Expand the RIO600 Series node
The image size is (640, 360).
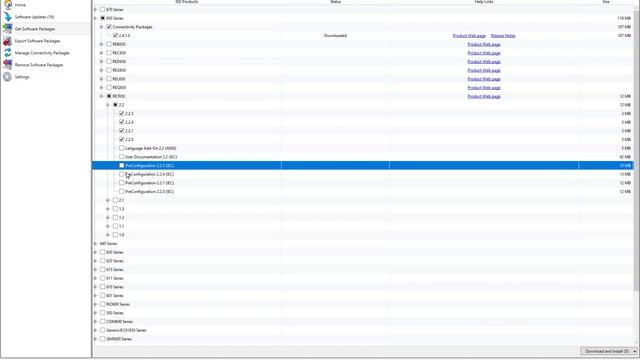(x=96, y=304)
